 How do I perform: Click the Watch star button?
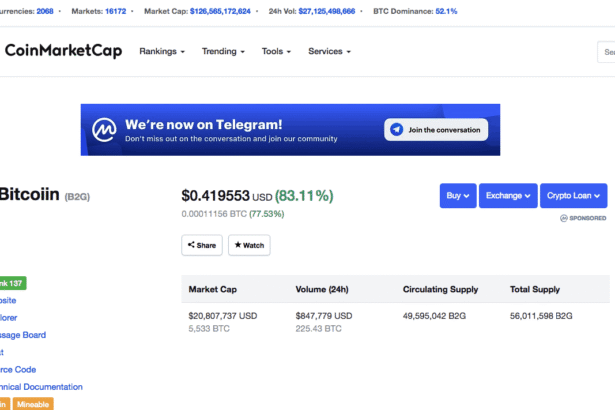pyautogui.click(x=249, y=245)
